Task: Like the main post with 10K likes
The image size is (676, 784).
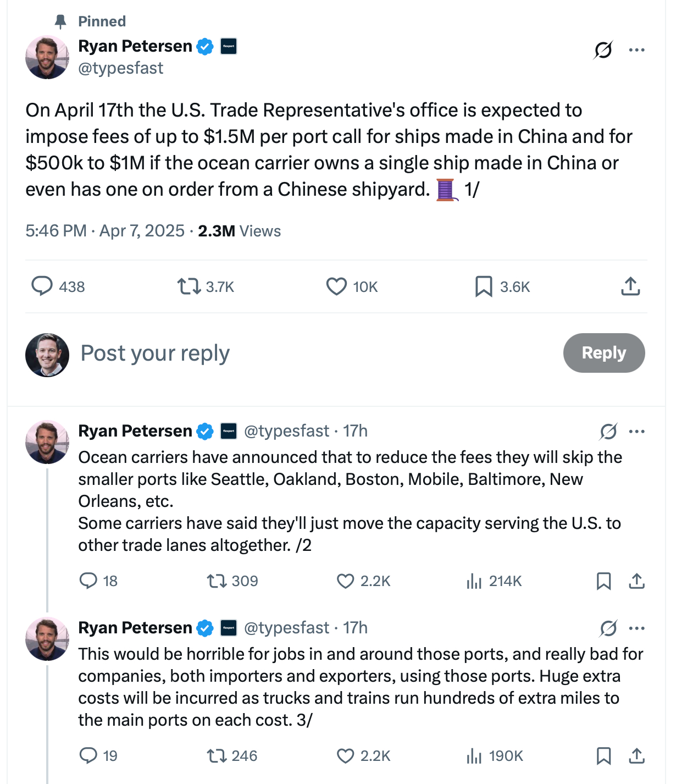Action: click(x=336, y=286)
